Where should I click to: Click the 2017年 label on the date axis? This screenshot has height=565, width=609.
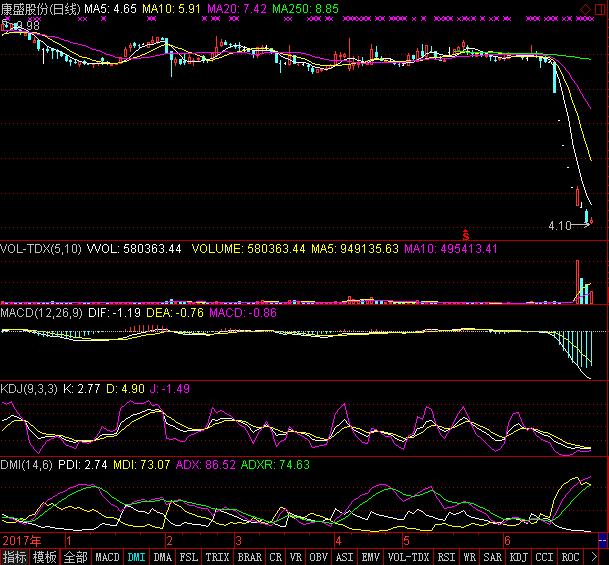pyautogui.click(x=21, y=540)
